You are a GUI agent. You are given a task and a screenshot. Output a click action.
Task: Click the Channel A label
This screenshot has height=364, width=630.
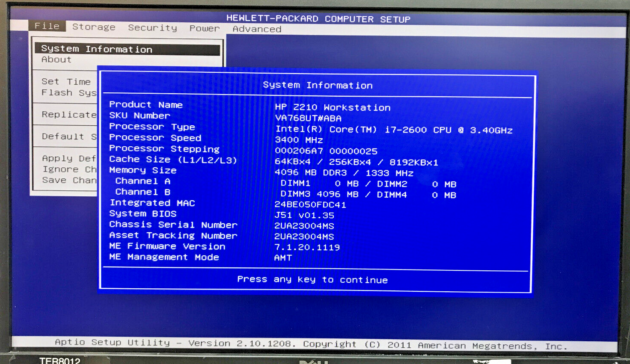tap(143, 181)
